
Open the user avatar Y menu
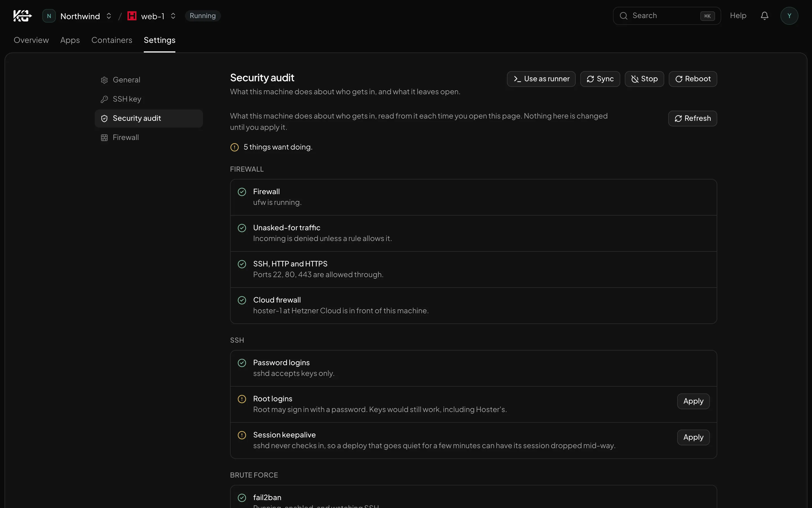tap(789, 16)
